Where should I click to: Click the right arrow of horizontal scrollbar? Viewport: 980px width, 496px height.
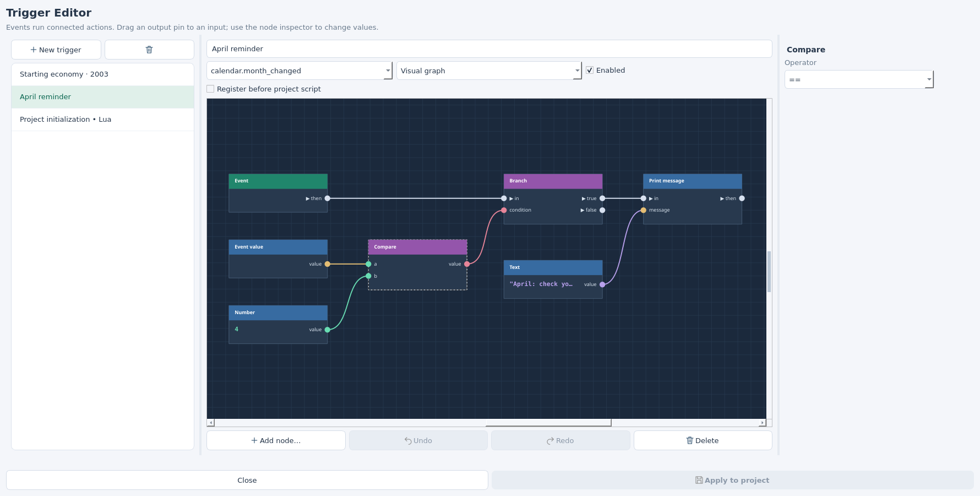(x=763, y=423)
